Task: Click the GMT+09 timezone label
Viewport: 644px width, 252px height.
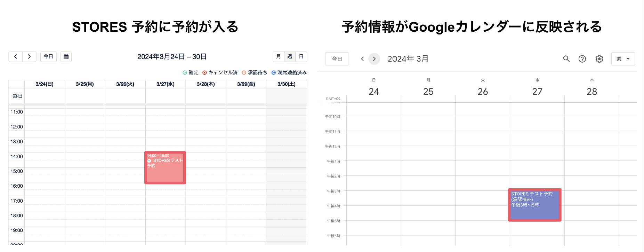Action: 333,99
